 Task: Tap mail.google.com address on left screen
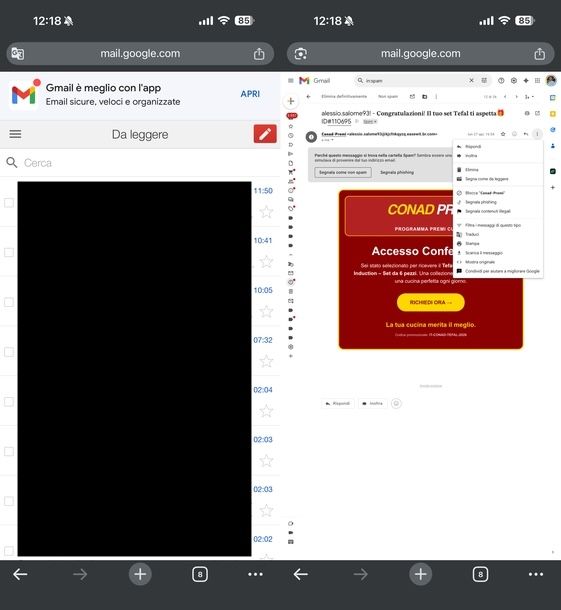[x=140, y=54]
